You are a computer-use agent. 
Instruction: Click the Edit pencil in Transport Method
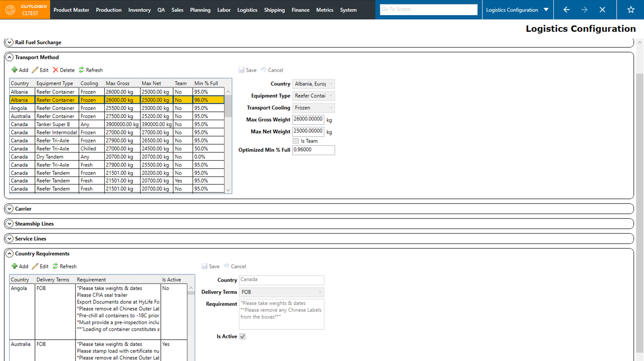[35, 70]
